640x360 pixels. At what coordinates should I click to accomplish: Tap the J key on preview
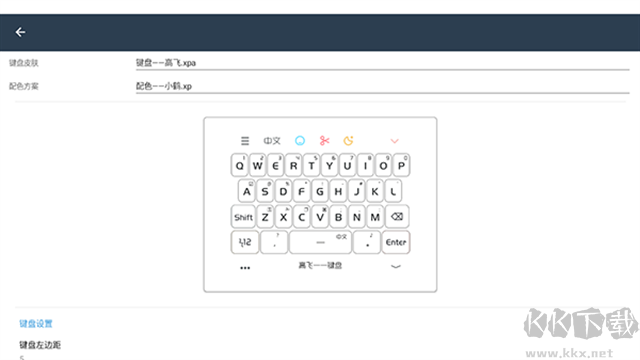pyautogui.click(x=357, y=191)
